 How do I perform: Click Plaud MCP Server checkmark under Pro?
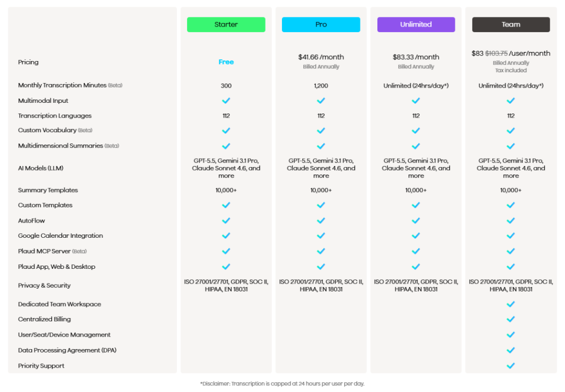click(321, 251)
